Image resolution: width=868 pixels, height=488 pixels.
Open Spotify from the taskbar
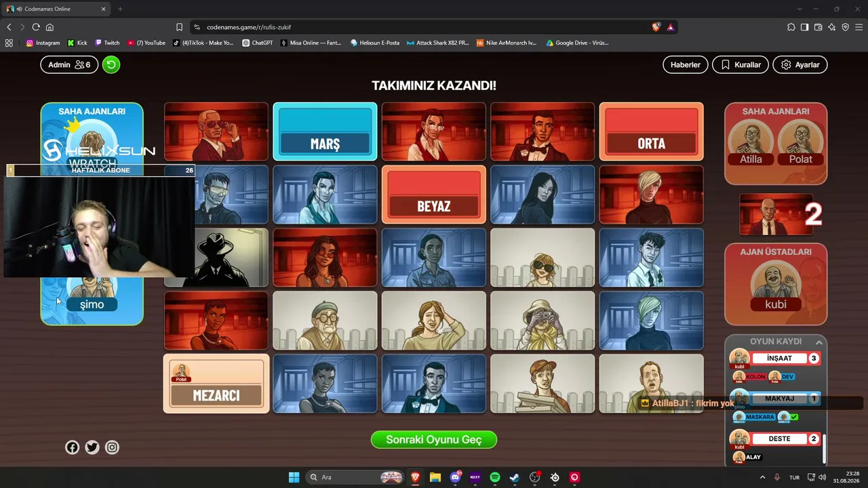click(x=495, y=477)
